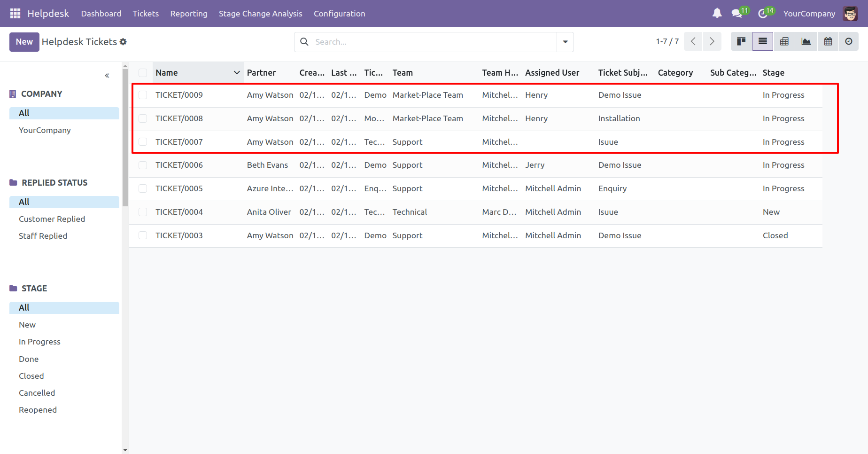Select the TICKET/0005 row checkbox

143,188
